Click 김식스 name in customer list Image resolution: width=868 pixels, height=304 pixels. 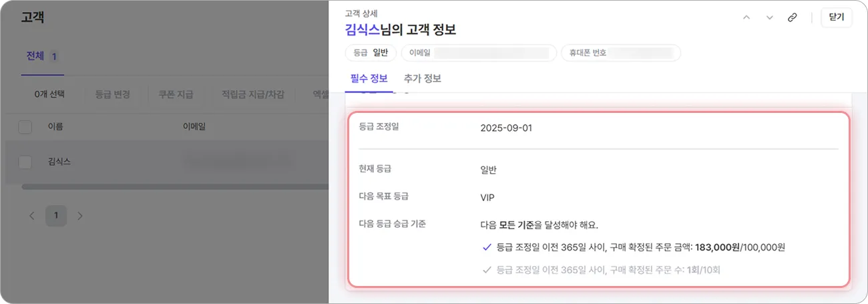point(59,162)
